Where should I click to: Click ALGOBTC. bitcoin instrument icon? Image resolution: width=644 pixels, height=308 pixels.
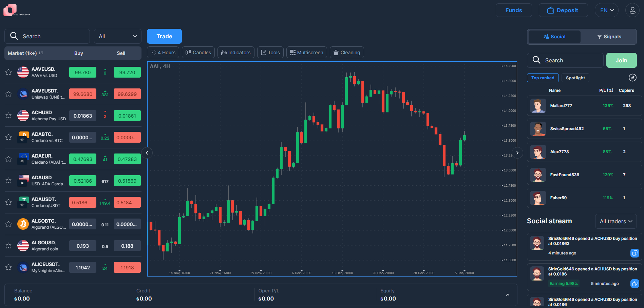[x=23, y=224]
